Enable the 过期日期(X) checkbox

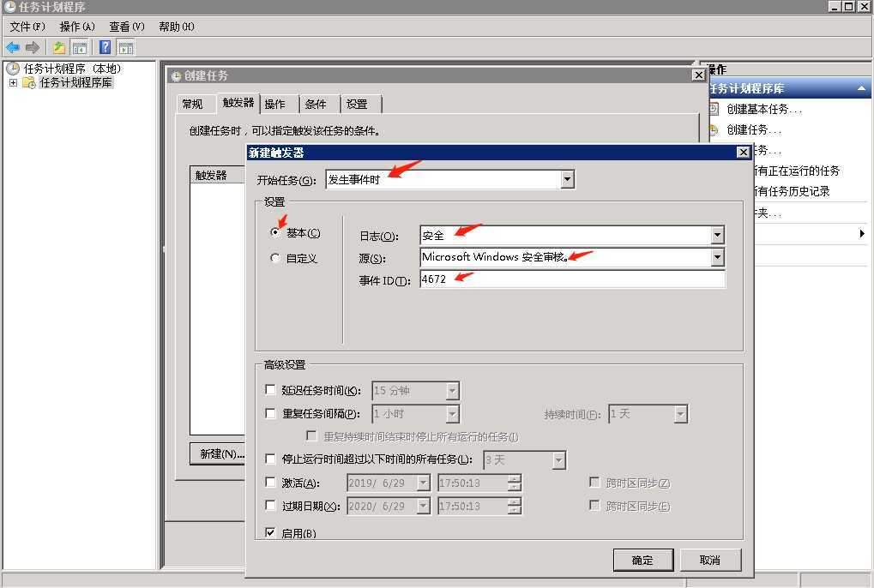pyautogui.click(x=270, y=506)
